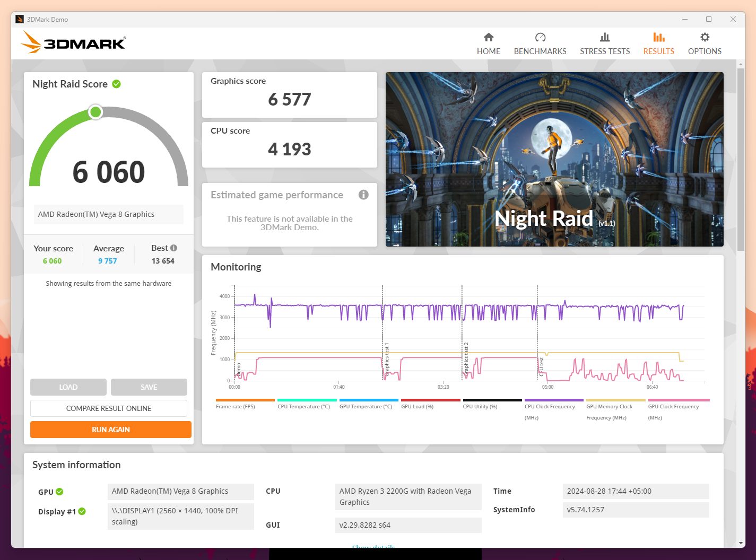756x560 pixels.
Task: Maximize the 3DMark Demo window
Action: [x=709, y=19]
